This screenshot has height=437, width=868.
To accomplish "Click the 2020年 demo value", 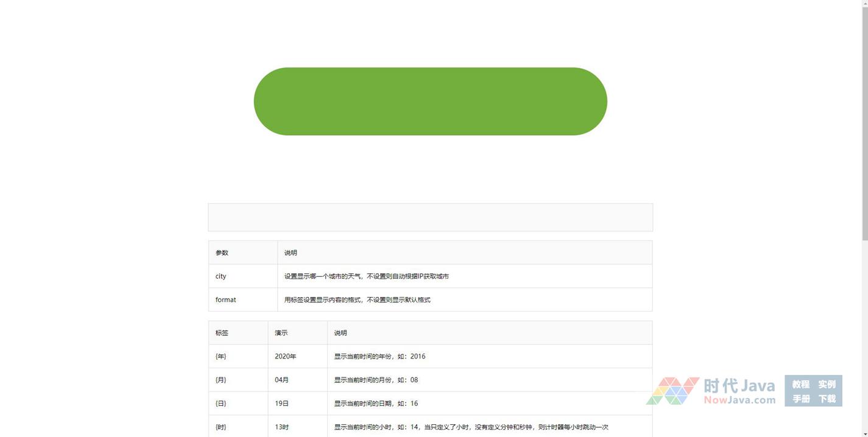I will [x=286, y=357].
